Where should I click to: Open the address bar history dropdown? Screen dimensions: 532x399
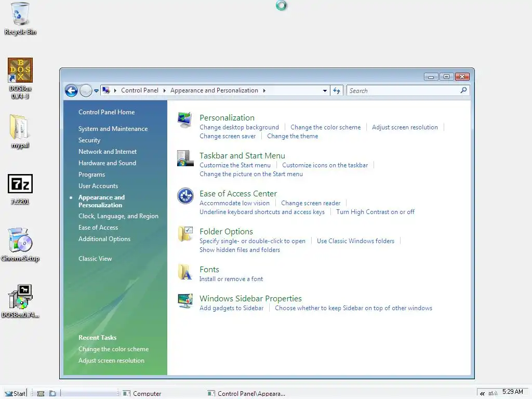click(325, 90)
